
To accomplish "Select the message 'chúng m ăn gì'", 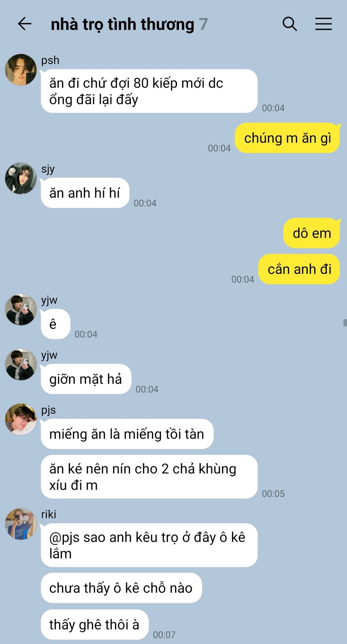I will click(x=287, y=138).
